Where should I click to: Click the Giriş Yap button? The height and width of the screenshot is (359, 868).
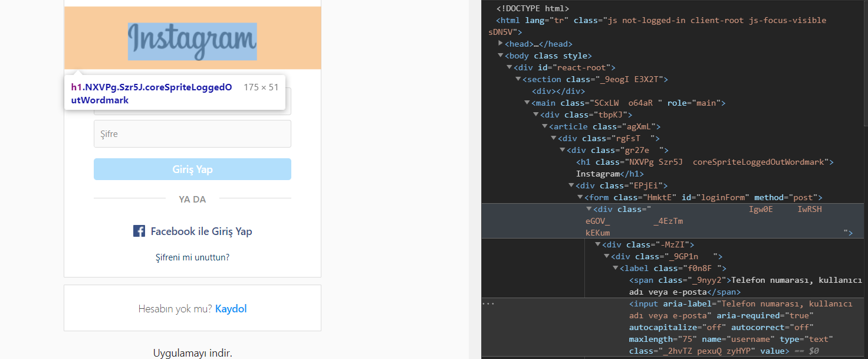tap(192, 169)
